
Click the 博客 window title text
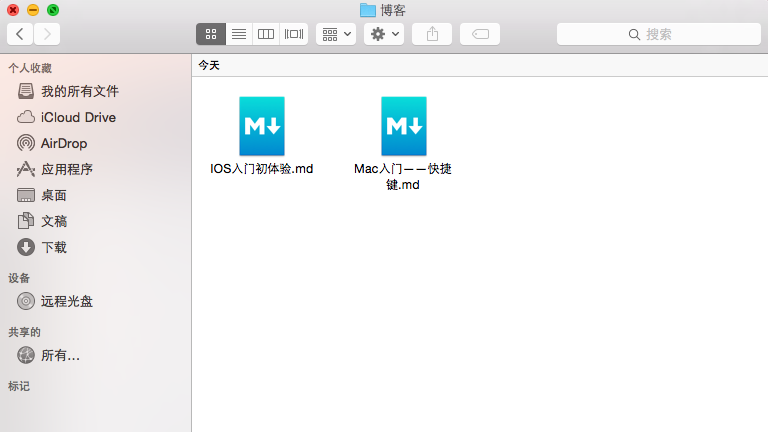pyautogui.click(x=393, y=10)
